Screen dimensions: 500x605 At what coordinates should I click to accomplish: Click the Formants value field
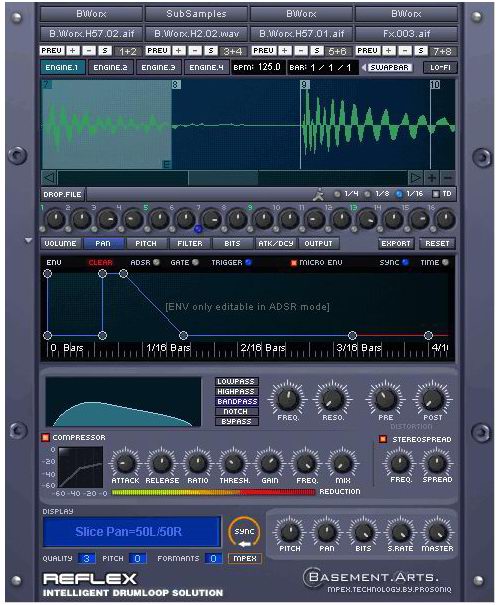213,558
